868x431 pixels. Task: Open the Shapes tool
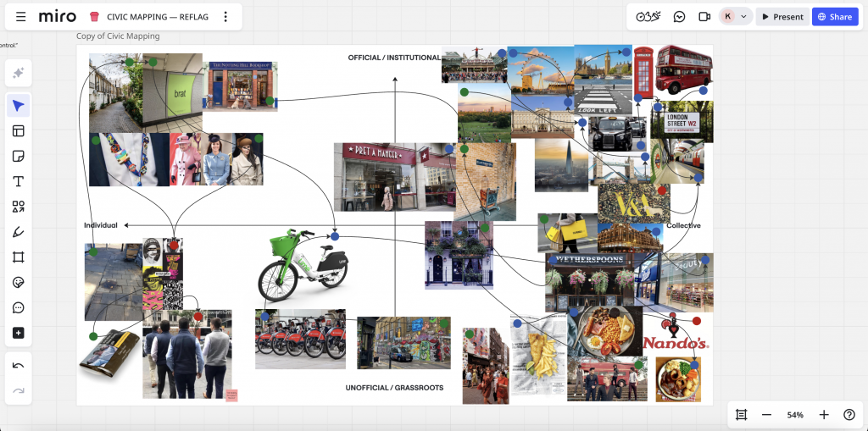[x=19, y=207]
